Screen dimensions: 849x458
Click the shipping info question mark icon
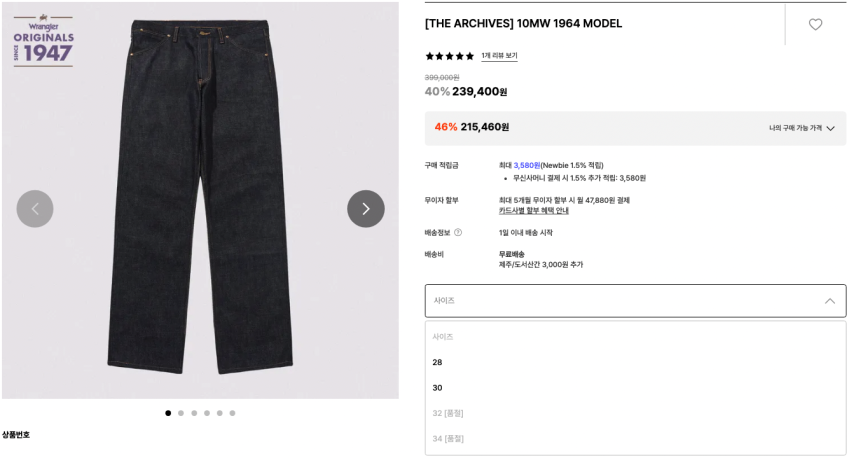458,232
